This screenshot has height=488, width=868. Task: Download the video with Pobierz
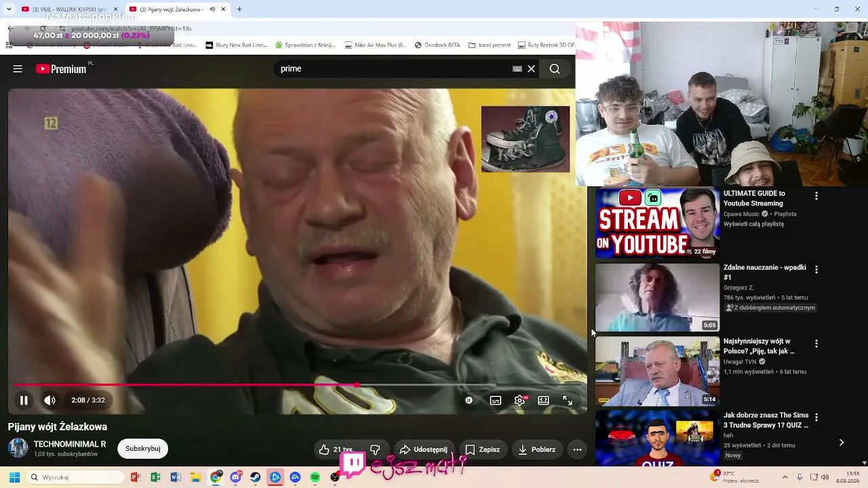(x=537, y=449)
